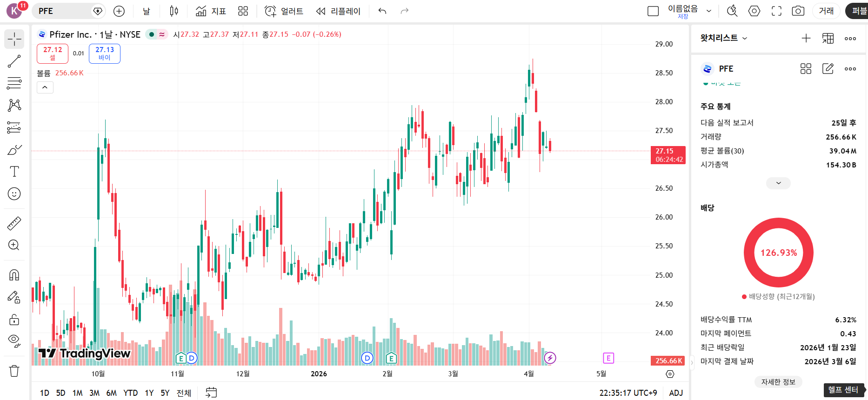The height and width of the screenshot is (400, 868).
Task: Add a symbol to the watchlist
Action: pos(806,38)
